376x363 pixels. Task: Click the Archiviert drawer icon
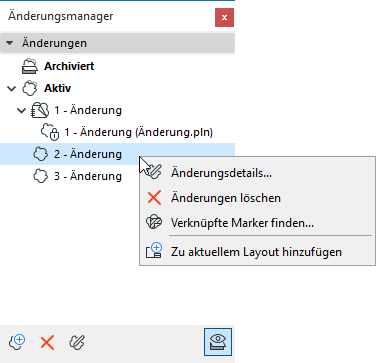(30, 66)
